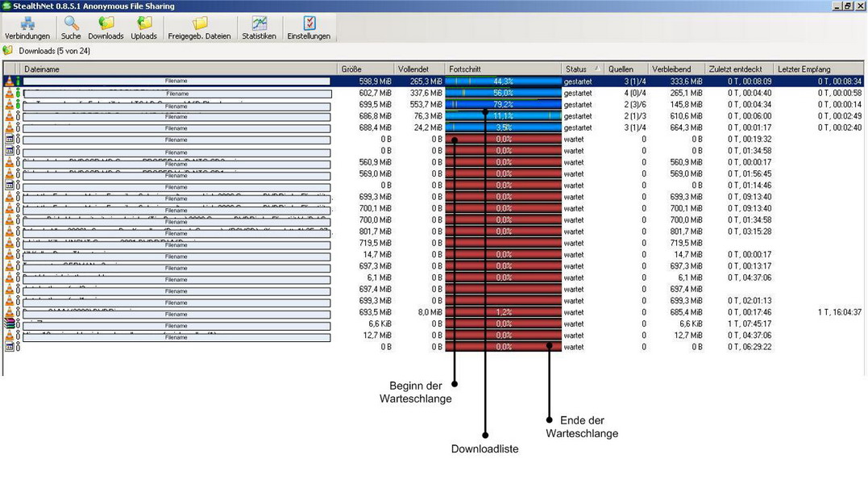Open the Suche search view
The height and width of the screenshot is (484, 868).
[x=71, y=27]
